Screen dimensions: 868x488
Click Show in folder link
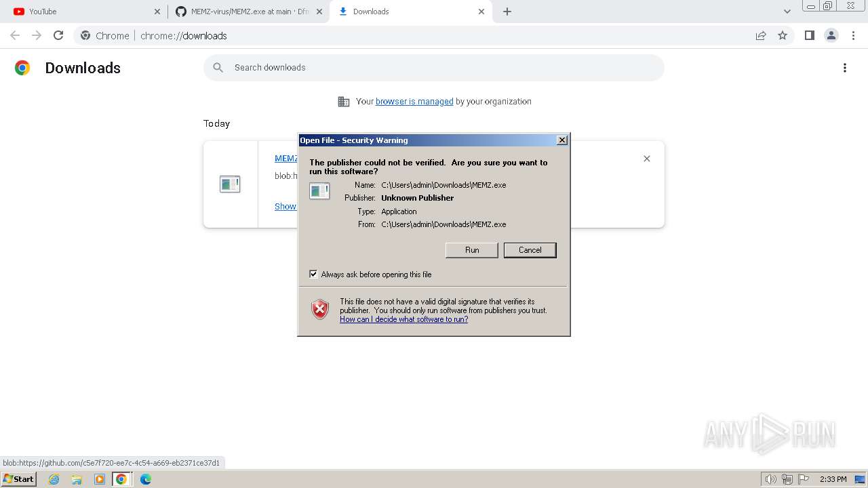pyautogui.click(x=285, y=207)
